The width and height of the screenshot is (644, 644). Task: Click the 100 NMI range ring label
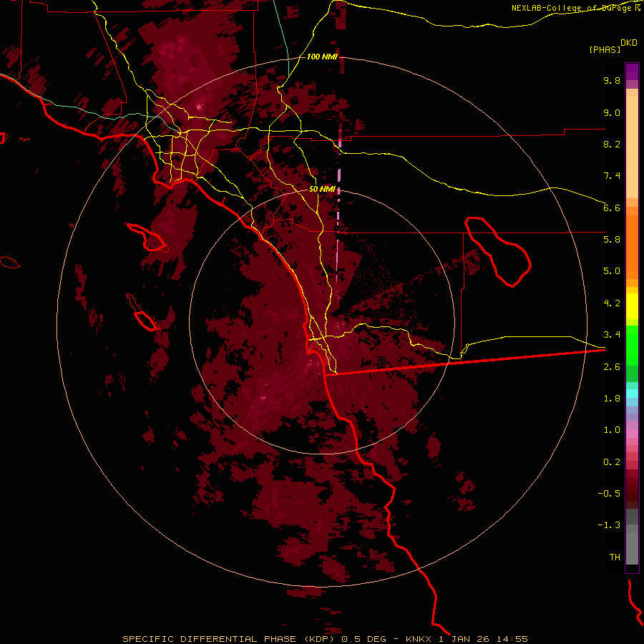(322, 57)
